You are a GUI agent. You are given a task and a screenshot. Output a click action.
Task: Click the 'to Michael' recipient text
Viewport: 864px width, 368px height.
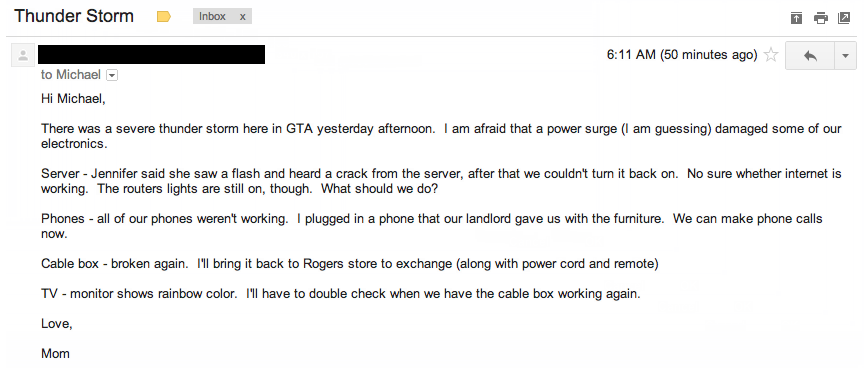coord(71,75)
